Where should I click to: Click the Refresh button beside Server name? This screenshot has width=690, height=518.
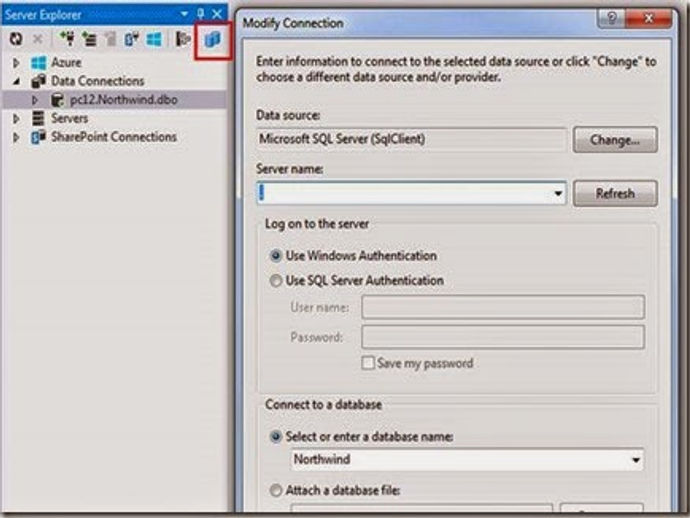[615, 193]
